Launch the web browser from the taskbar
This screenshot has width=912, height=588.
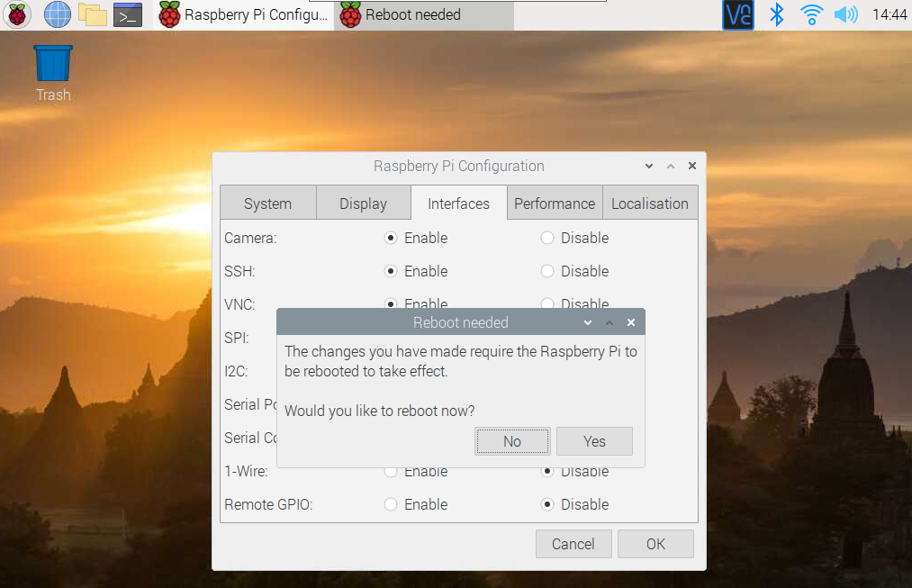[57, 14]
